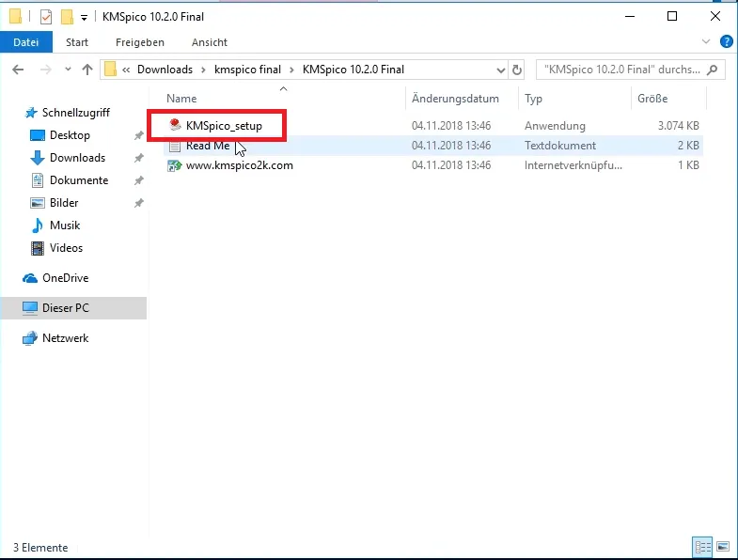Click the Internetverknüpfu... type cell
This screenshot has height=560, width=738.
coord(573,165)
